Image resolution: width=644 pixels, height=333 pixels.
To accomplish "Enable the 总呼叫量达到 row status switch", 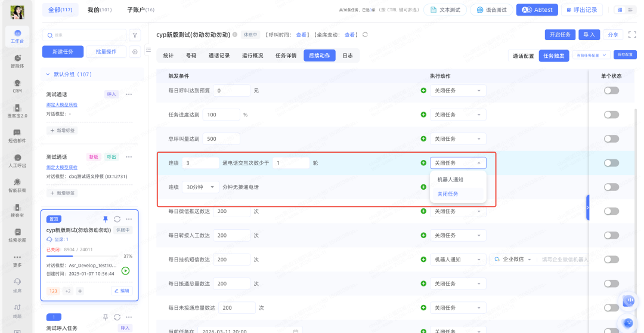I will pos(611,138).
